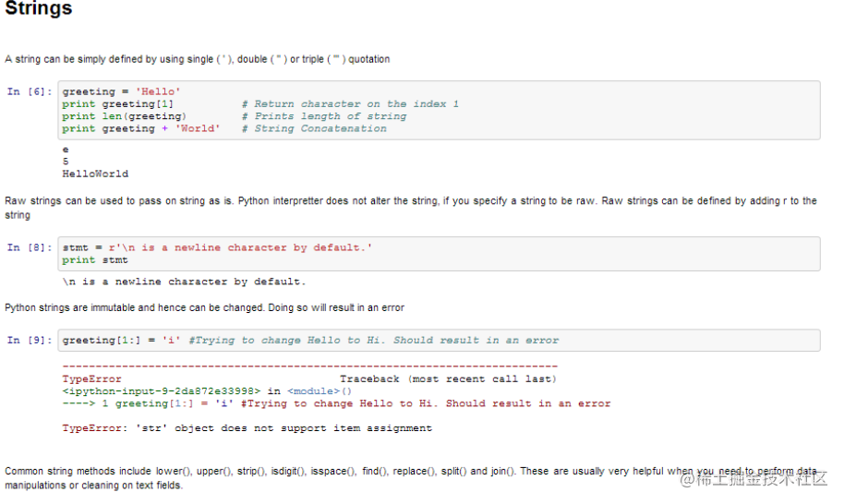Screen dimensions: 844x504
Task: Place cursor on greeting = 'Hello' line
Action: pyautogui.click(x=121, y=91)
